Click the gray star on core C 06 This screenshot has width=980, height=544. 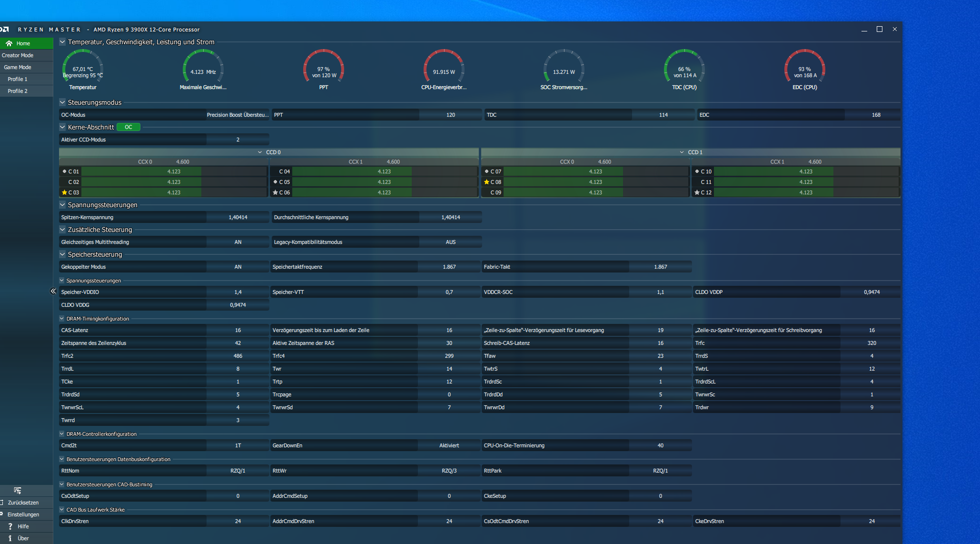click(x=275, y=192)
